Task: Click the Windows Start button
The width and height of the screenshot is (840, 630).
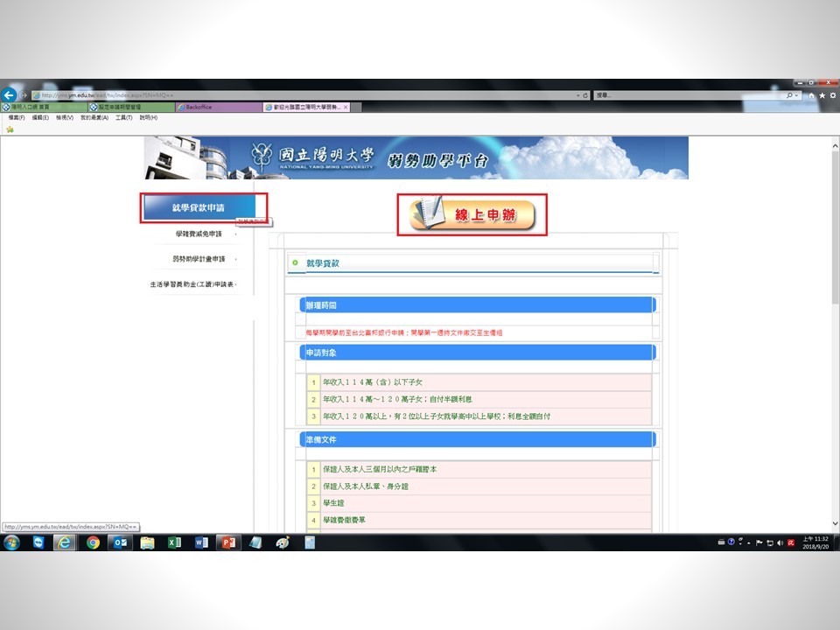Action: 12,542
